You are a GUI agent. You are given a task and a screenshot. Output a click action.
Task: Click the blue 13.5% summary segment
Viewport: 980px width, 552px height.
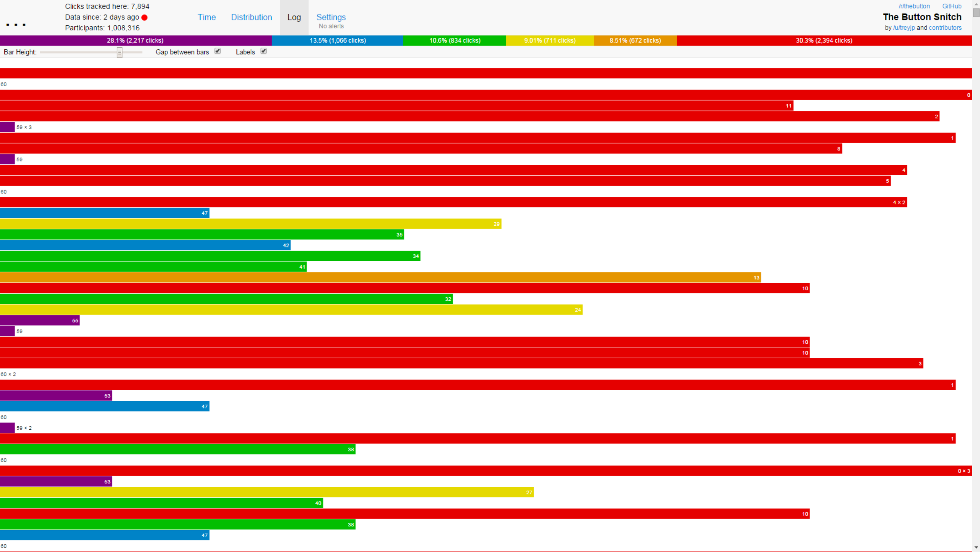point(338,40)
